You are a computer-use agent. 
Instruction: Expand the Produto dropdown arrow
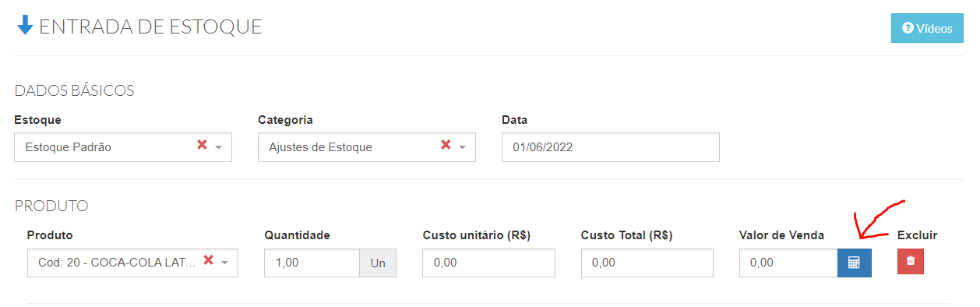225,263
